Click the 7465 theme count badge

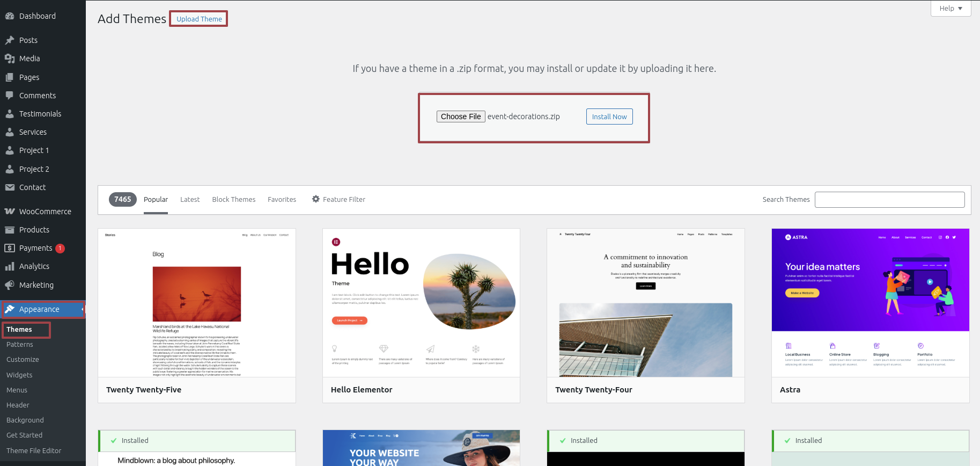(123, 199)
